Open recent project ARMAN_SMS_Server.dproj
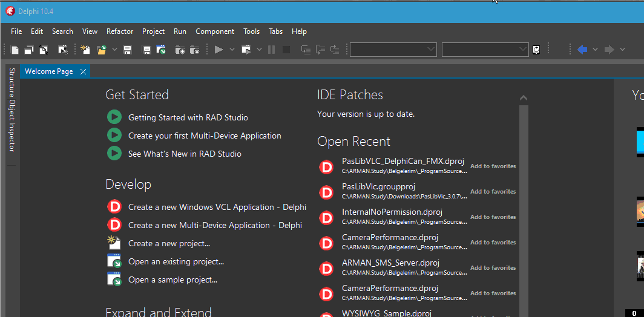Screen dimensions: 644x317 tap(390, 263)
